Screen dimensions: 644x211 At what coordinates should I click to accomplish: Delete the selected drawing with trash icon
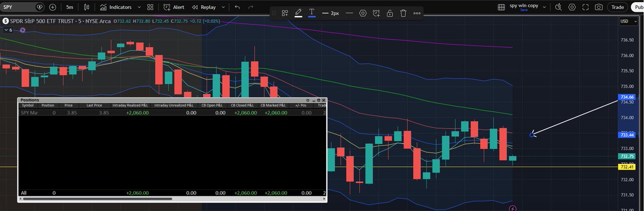coord(403,13)
